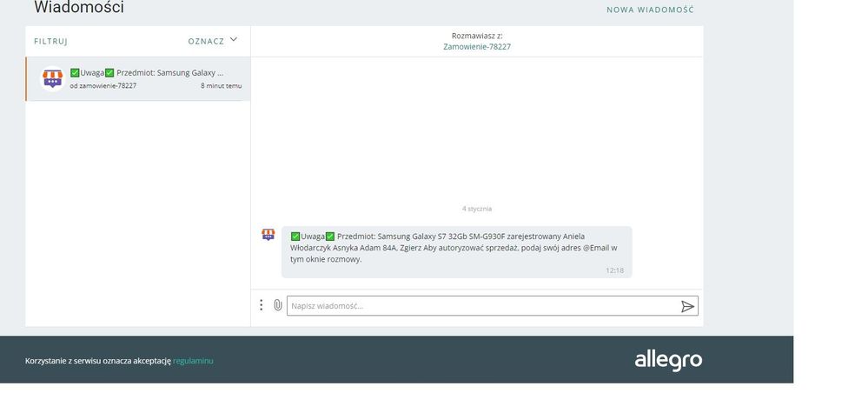Open the regulaminu terms link

pyautogui.click(x=193, y=361)
